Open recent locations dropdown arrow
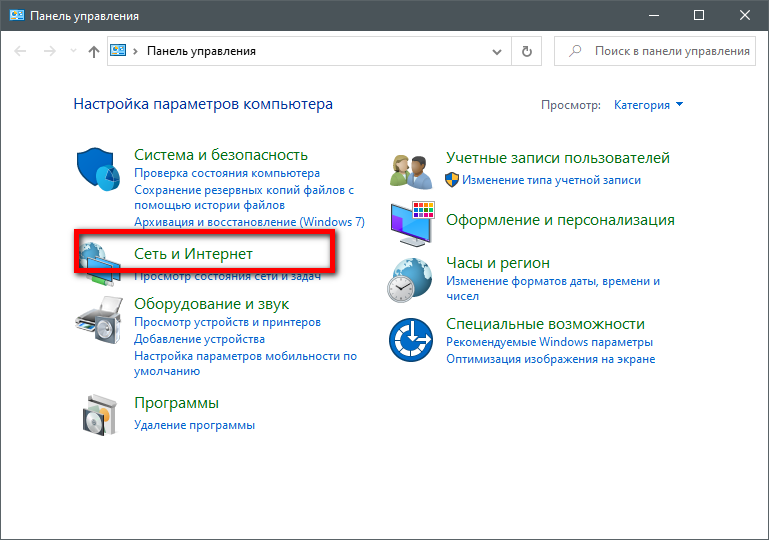Viewport: 769px width, 540px height. (73, 51)
